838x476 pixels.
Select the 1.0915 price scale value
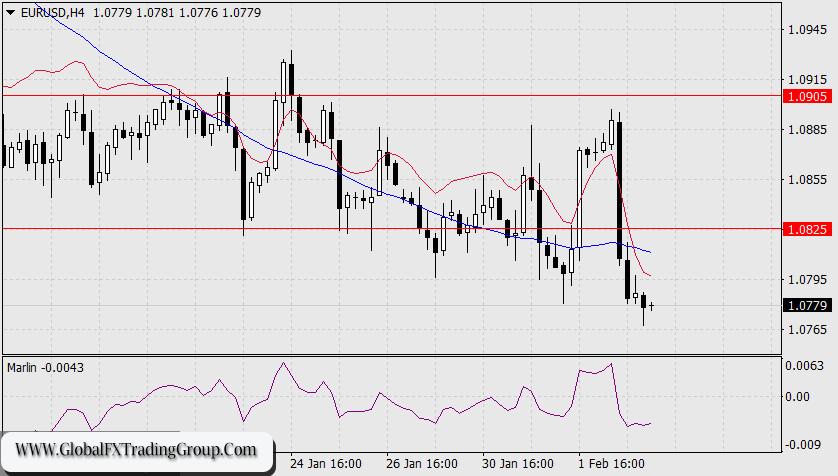(x=808, y=80)
